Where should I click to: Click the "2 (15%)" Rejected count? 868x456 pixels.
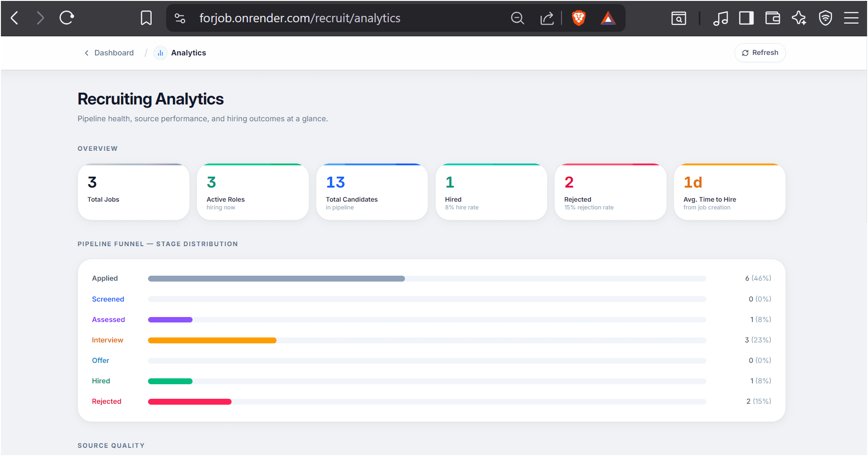coord(759,401)
